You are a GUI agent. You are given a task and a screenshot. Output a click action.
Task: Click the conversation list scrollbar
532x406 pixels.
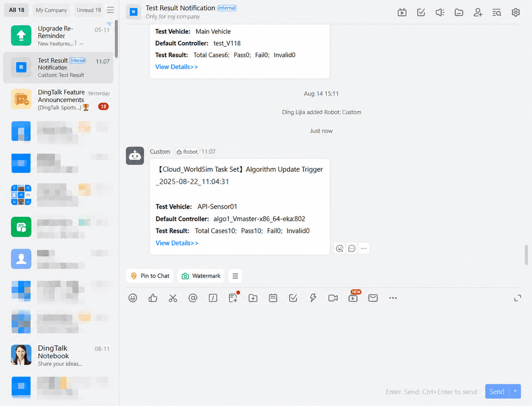click(x=116, y=39)
